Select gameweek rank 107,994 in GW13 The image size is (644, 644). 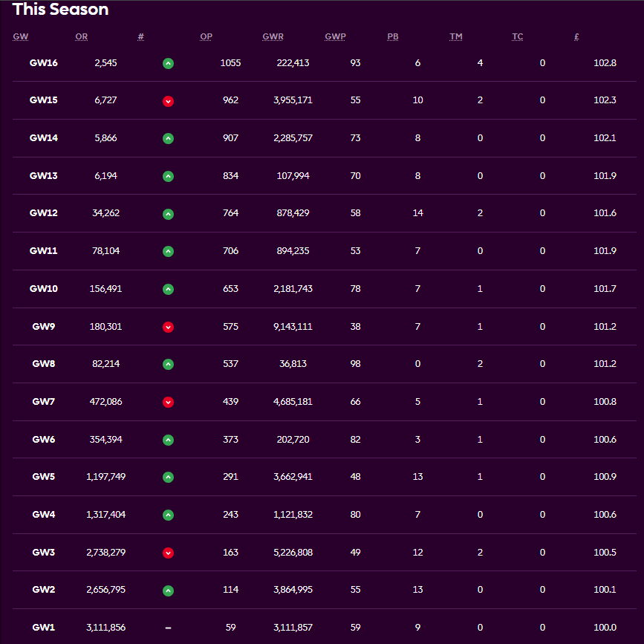tap(293, 176)
